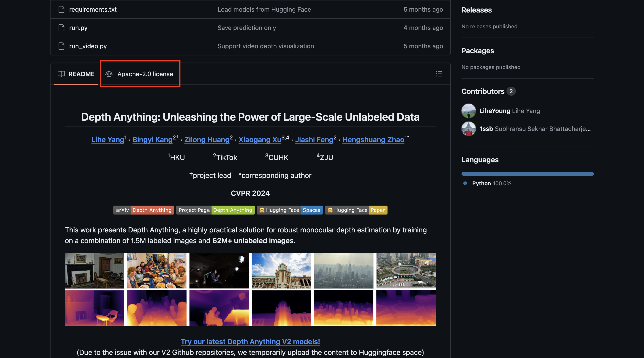Viewport: 644px width, 358px height.
Task: Click LiheYoung's avatar
Action: tap(468, 111)
